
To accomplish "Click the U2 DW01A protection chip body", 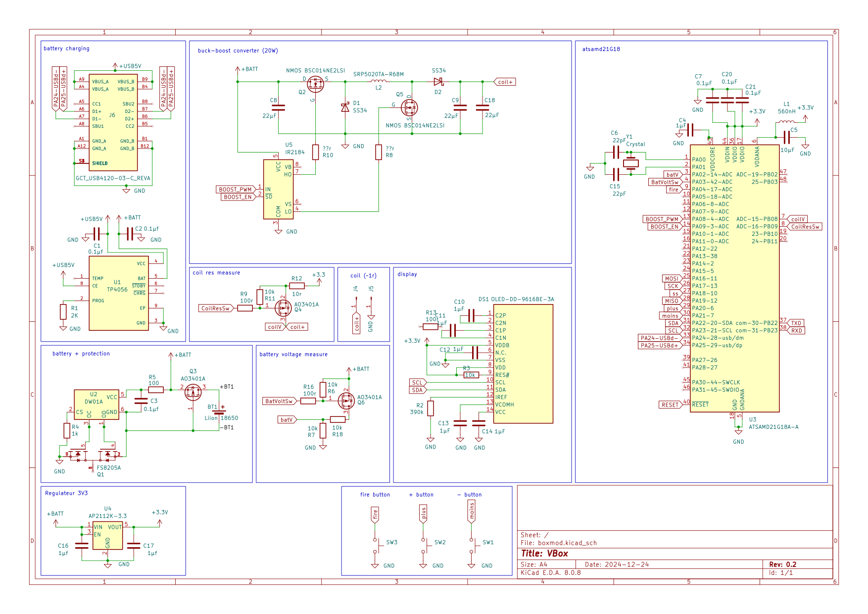I will click(96, 405).
